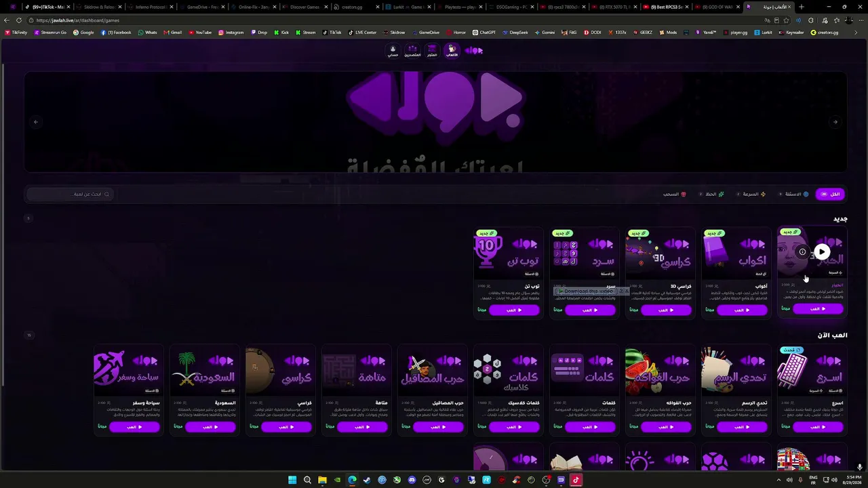Open the اسرع keyboard game thumbnail
Viewport: 868px width, 488px height.
(812, 370)
